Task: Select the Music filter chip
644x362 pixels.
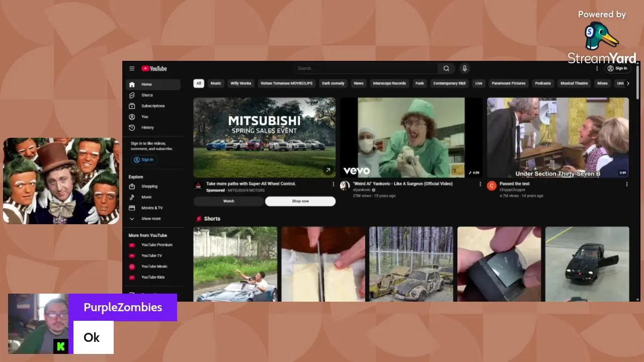Action: click(x=216, y=83)
